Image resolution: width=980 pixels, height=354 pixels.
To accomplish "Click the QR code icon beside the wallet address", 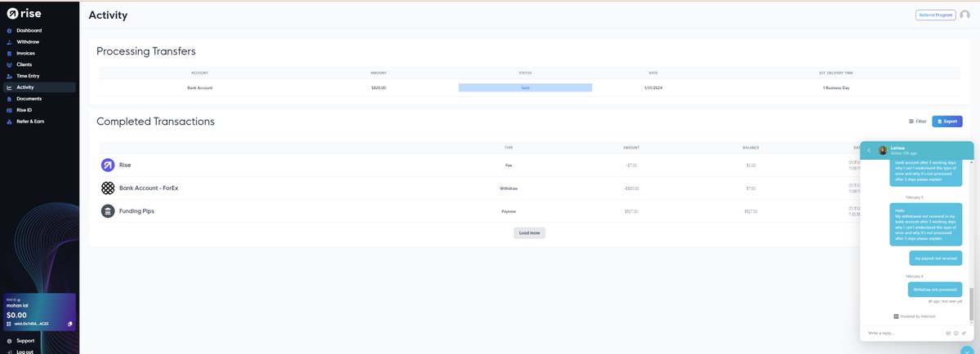I will point(9,324).
